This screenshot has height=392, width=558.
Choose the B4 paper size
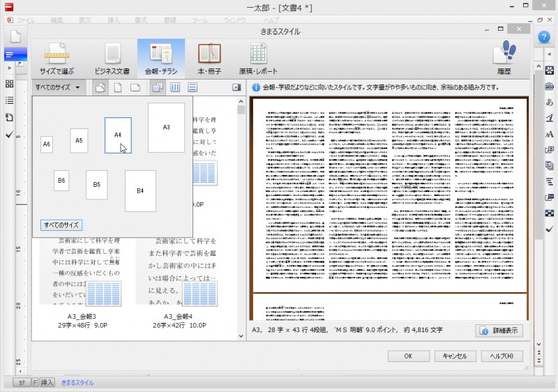click(x=140, y=191)
